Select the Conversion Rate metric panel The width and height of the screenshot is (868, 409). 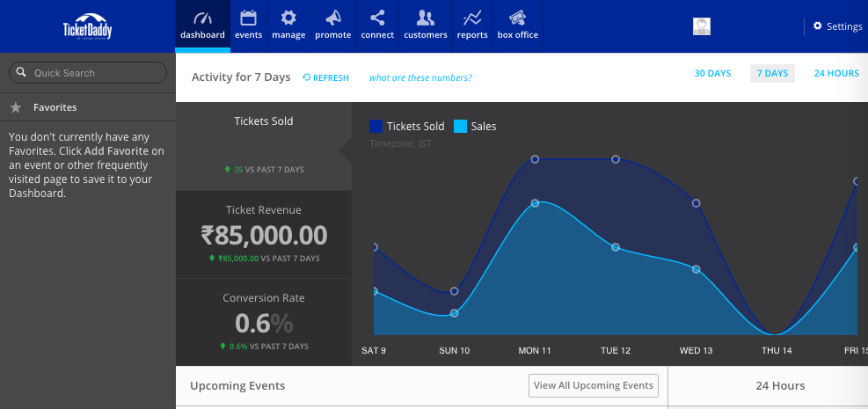[264, 322]
